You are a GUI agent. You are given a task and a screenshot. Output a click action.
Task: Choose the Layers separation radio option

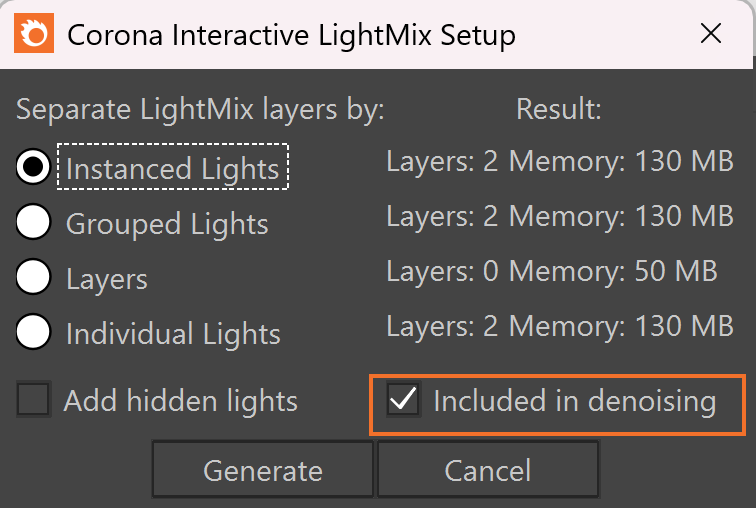(x=33, y=277)
